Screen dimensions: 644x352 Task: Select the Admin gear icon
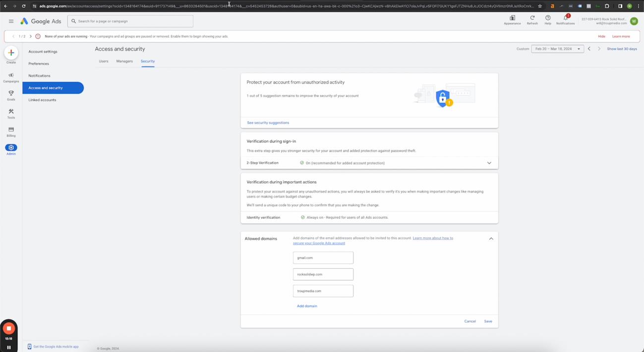(x=11, y=148)
